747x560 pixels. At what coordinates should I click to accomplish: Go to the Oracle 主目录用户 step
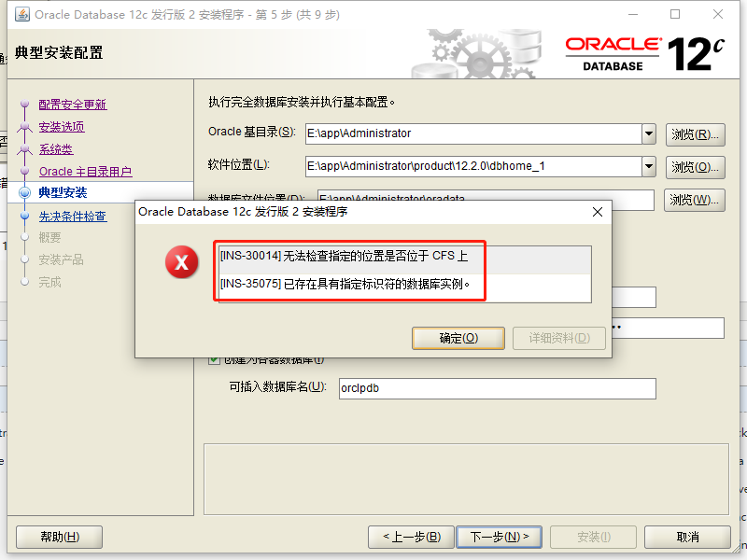pos(85,172)
